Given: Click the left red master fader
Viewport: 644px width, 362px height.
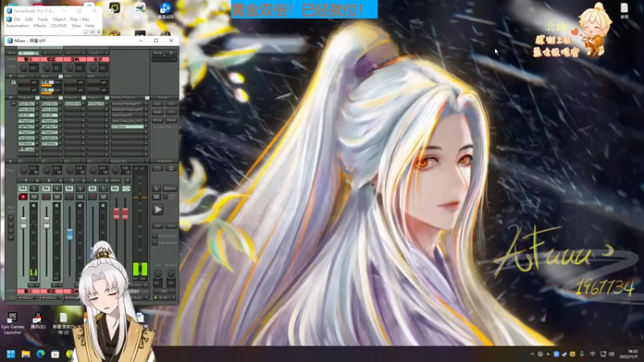Looking at the screenshot, I should (x=116, y=213).
